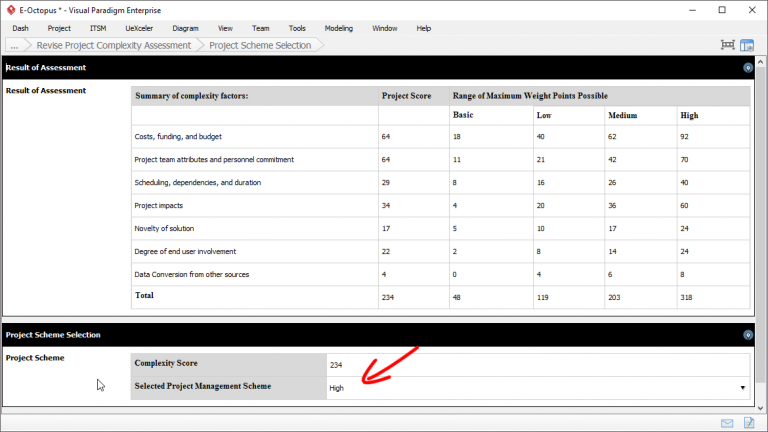Select the Costs, funding, and budget row
The image size is (768, 432).
point(178,136)
